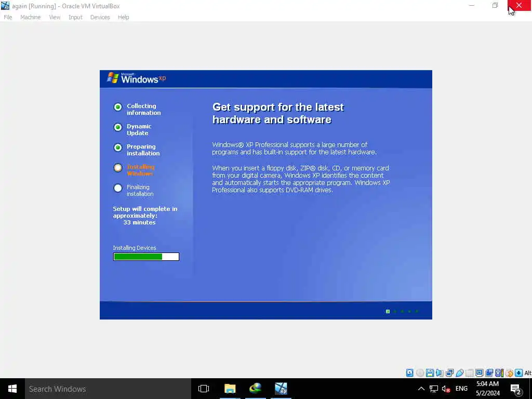
Task: Click the display settings indicator icon
Action: 479,373
